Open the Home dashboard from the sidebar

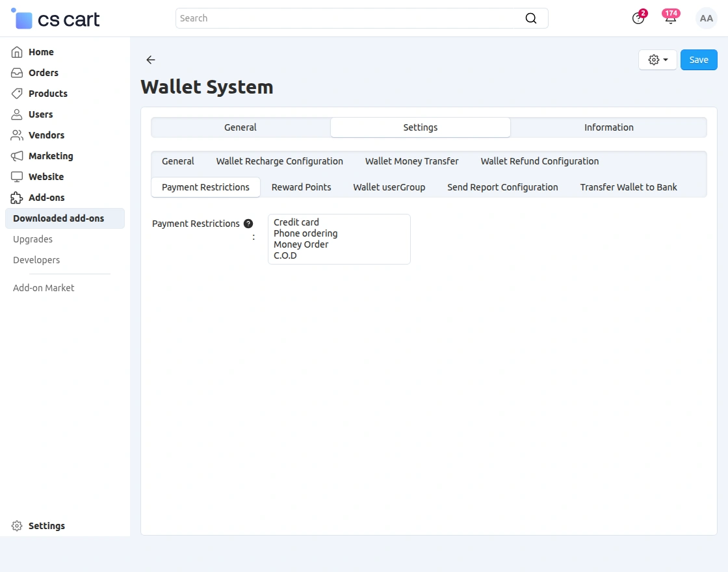(18, 52)
